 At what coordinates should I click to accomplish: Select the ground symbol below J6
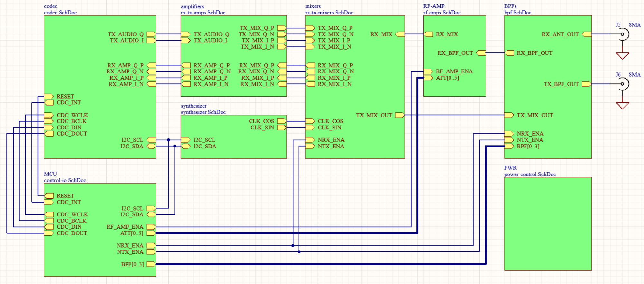click(x=622, y=105)
